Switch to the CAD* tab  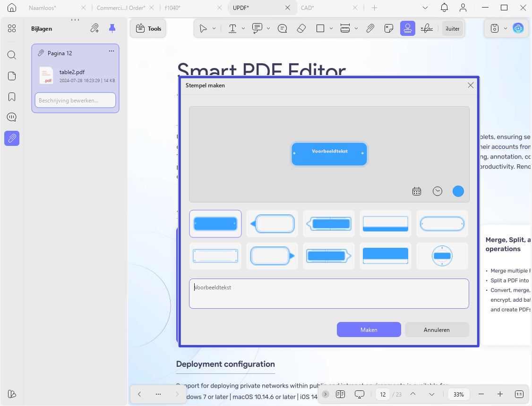308,8
